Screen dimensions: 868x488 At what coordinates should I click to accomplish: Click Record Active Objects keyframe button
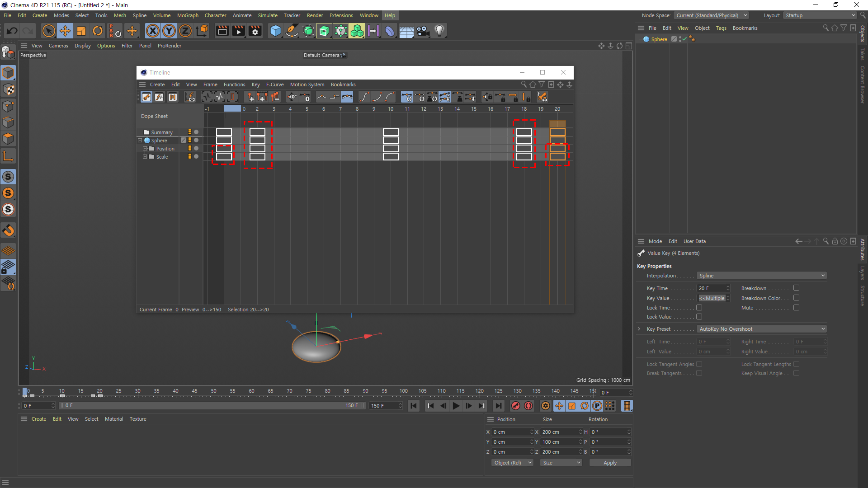click(x=516, y=406)
